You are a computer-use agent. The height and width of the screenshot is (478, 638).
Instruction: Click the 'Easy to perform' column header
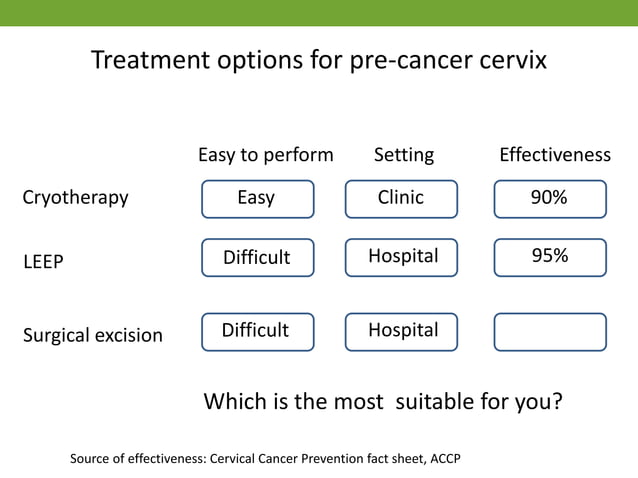pyautogui.click(x=266, y=155)
